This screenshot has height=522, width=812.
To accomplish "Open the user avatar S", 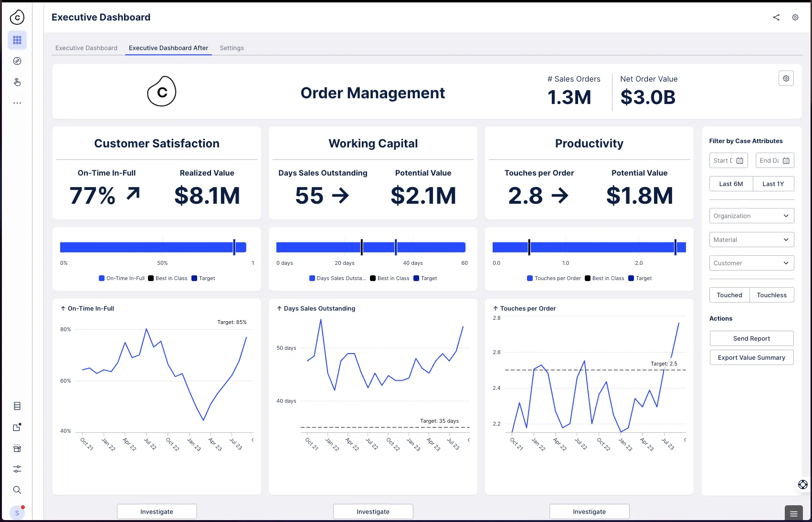I will (x=17, y=513).
